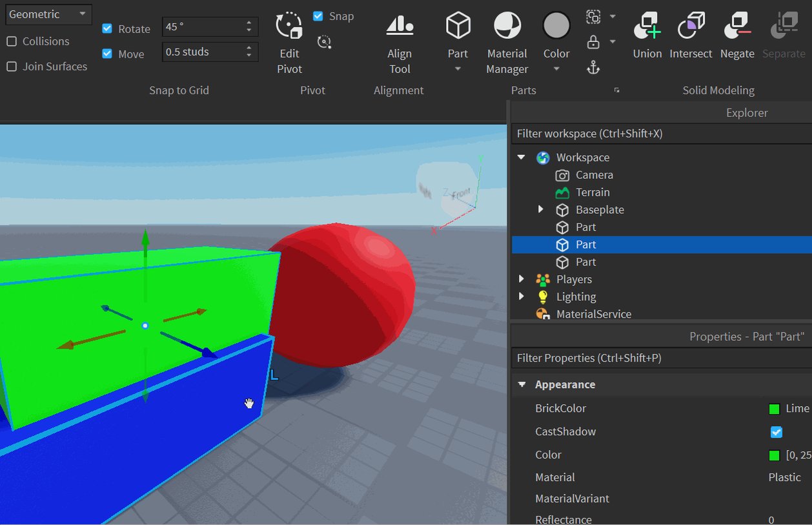Viewport: 812px width, 525px height.
Task: Toggle the CastShadow property checkbox
Action: coord(776,432)
